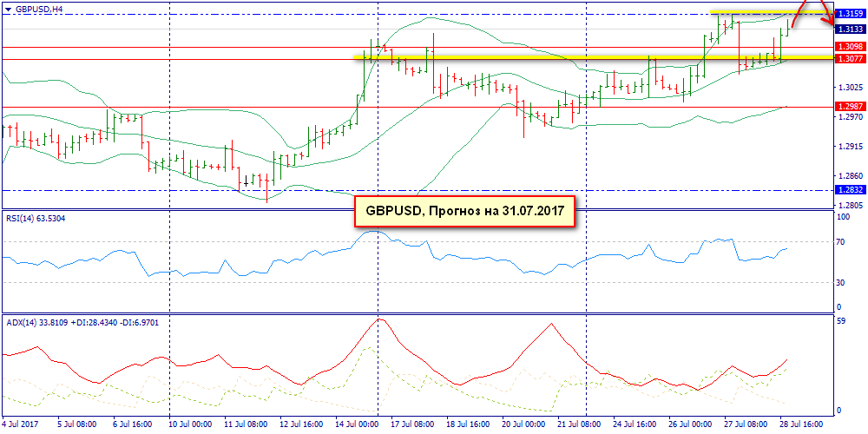
Task: Click the '5 Jul 08:00' time label
Action: (77, 423)
